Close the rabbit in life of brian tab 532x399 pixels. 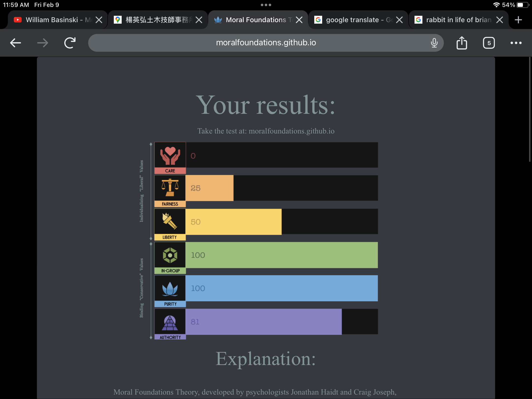click(x=499, y=20)
